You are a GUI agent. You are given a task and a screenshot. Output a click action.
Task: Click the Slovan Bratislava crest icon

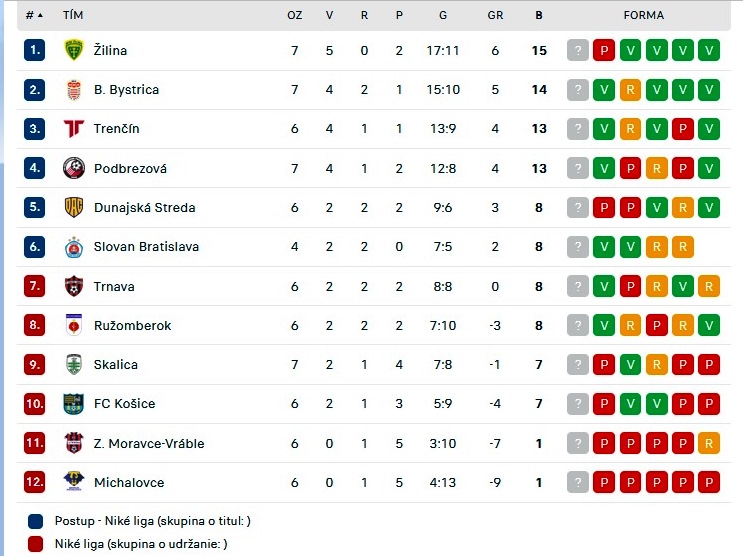tap(74, 246)
